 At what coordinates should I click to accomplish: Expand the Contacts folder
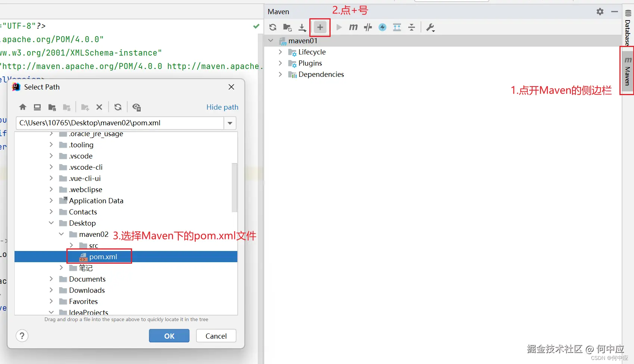pyautogui.click(x=51, y=212)
